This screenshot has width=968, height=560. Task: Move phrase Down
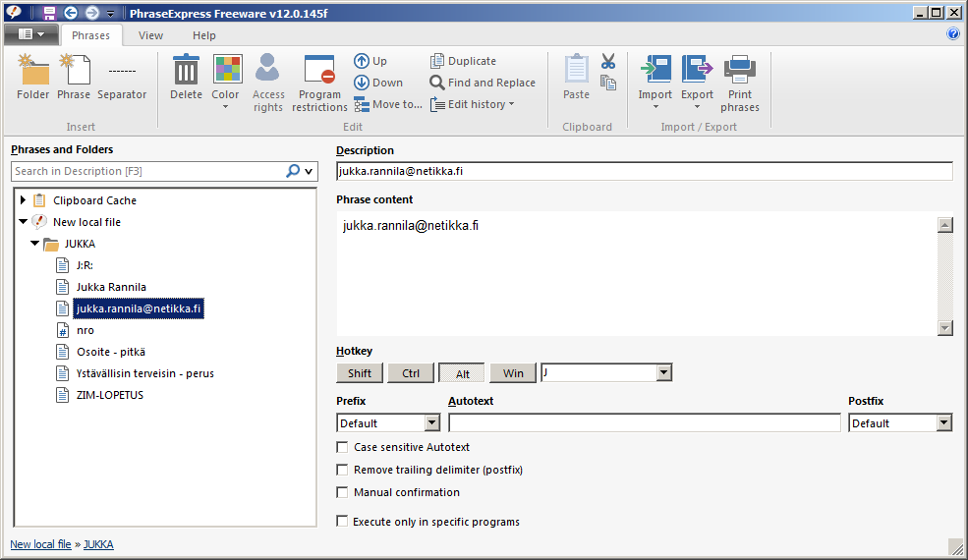[x=377, y=83]
